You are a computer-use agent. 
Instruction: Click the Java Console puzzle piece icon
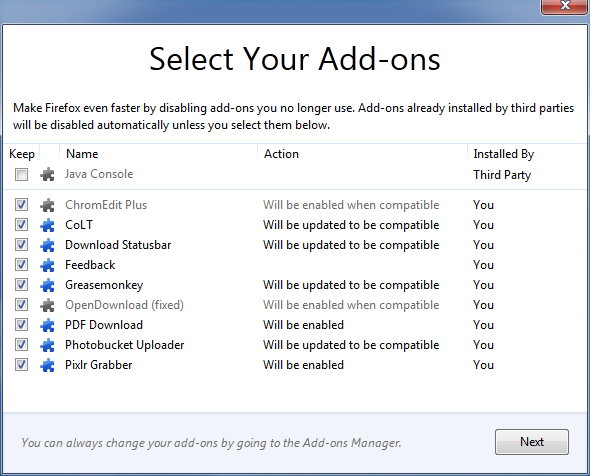(x=47, y=174)
